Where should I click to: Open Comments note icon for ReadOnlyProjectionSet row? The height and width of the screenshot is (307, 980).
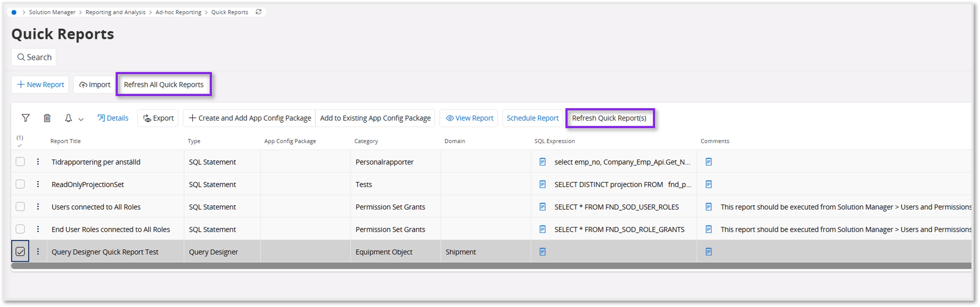pos(708,184)
